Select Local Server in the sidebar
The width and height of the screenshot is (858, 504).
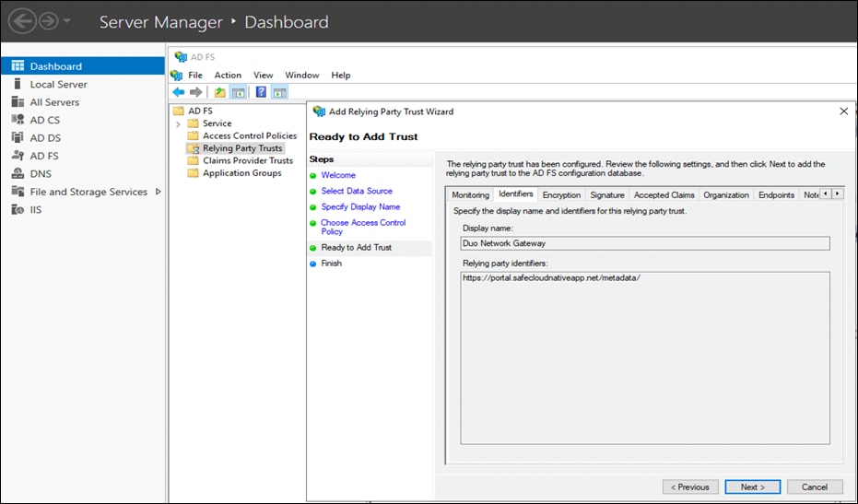click(x=59, y=85)
